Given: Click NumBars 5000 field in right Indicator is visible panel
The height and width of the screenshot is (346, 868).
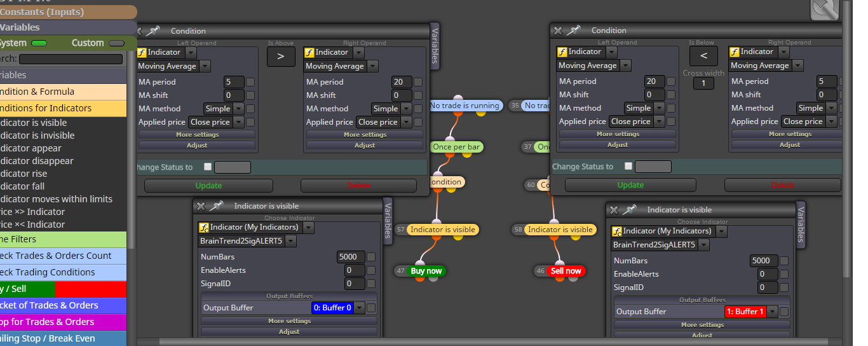Looking at the screenshot, I should click(763, 261).
